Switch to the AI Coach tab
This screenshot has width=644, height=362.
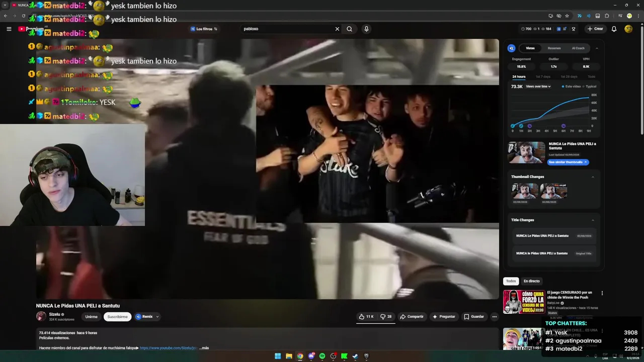click(x=578, y=48)
